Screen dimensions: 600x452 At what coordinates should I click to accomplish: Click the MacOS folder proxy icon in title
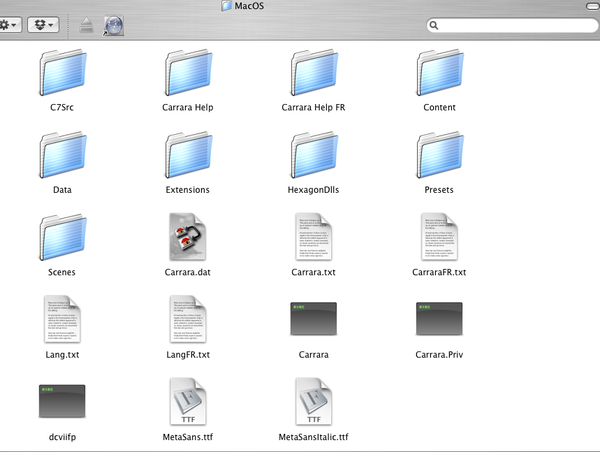(227, 5)
